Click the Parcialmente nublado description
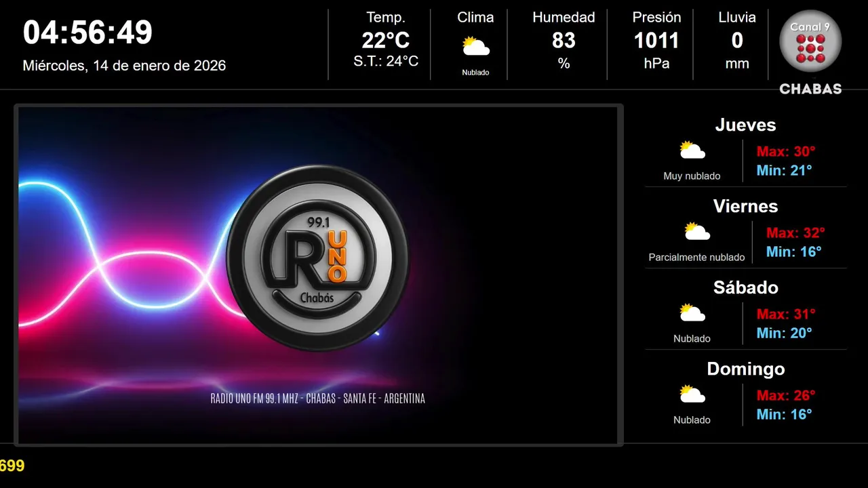 (x=696, y=258)
